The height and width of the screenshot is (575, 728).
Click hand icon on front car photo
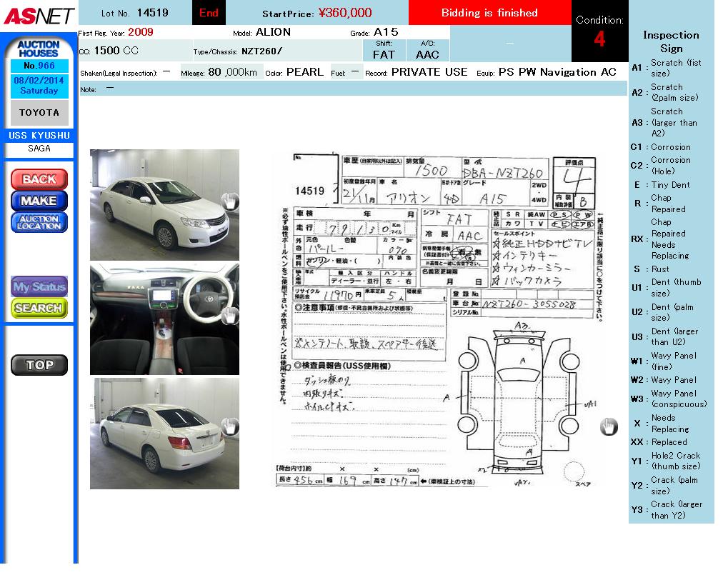(x=229, y=201)
